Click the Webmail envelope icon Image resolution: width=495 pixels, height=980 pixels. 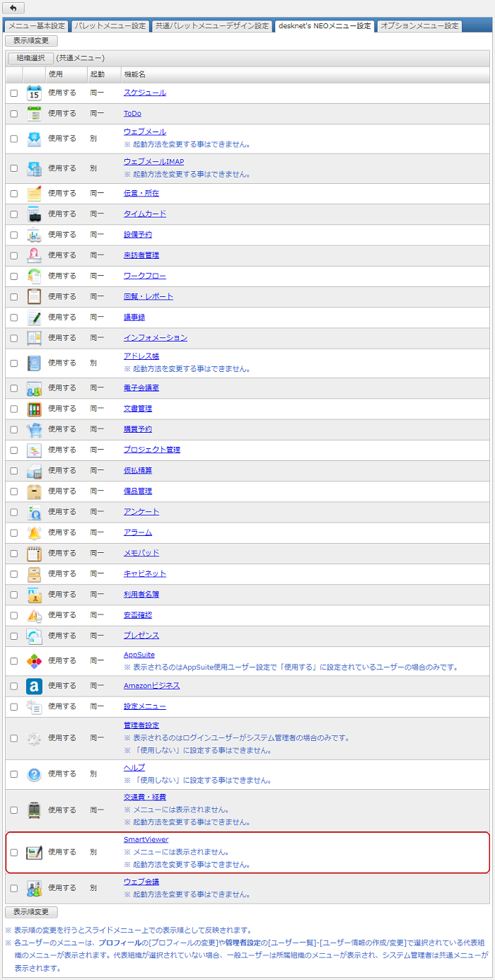coord(34,139)
